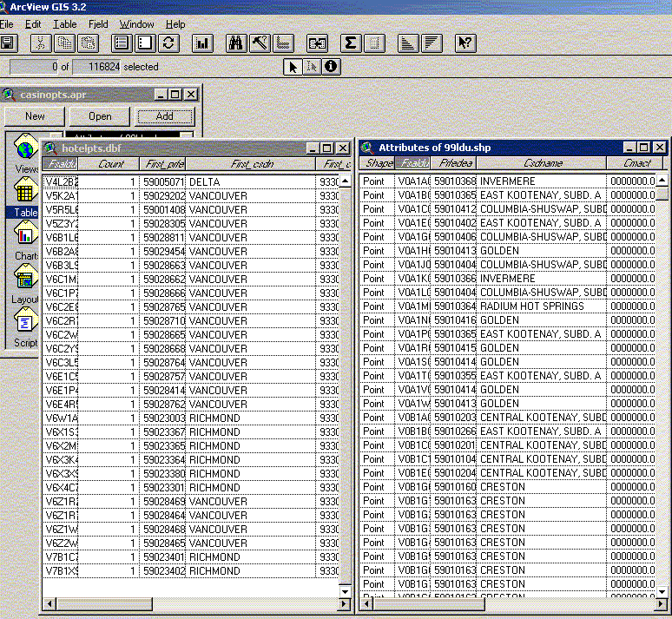672x619 pixels.
Task: Open the Query Builder hammer icon
Action: pyautogui.click(x=260, y=43)
